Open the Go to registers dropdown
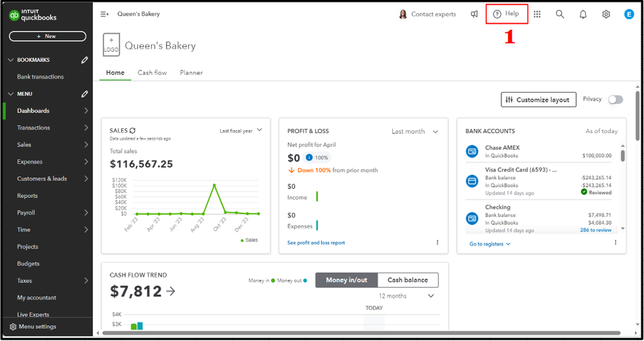 point(490,244)
